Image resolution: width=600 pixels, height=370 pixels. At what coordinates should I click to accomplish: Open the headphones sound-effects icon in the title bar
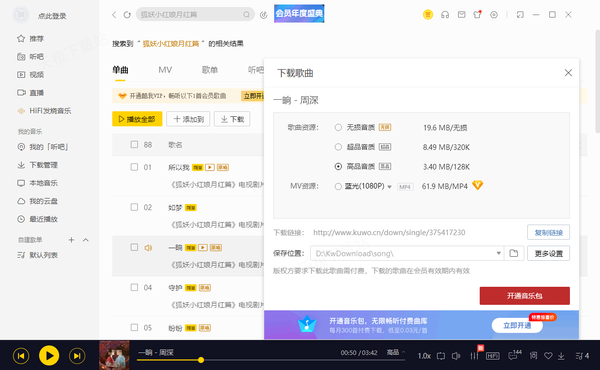445,15
